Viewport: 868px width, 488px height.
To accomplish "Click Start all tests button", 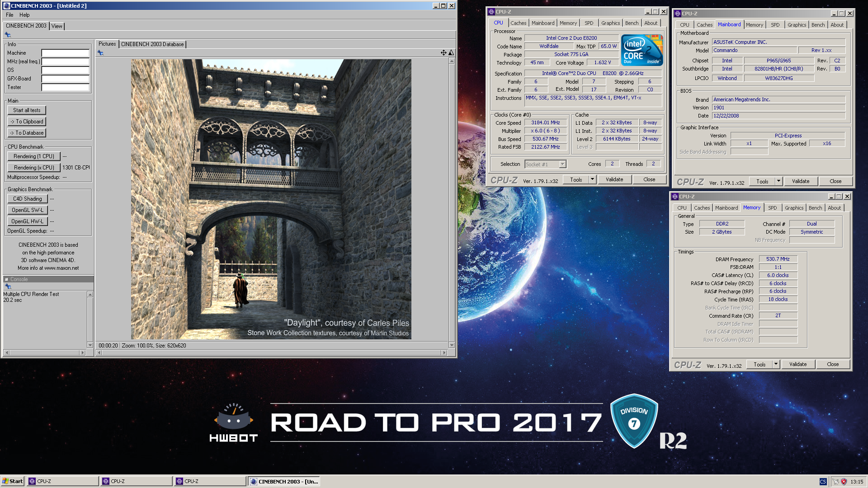I will [27, 110].
